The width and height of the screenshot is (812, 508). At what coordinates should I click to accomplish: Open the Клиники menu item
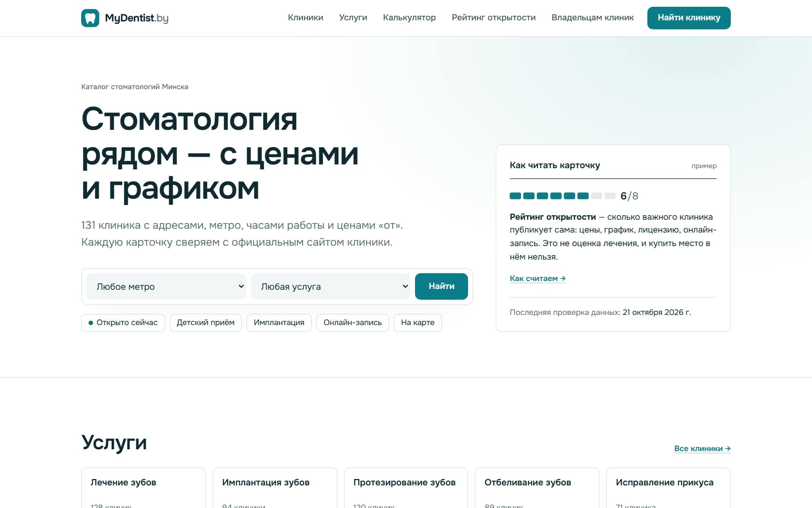click(x=305, y=18)
